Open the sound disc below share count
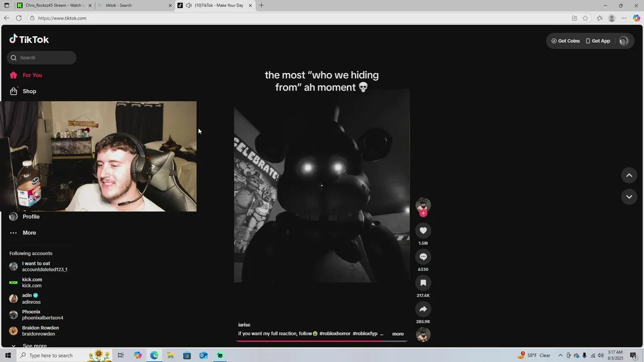Image resolution: width=644 pixels, height=362 pixels. click(423, 334)
